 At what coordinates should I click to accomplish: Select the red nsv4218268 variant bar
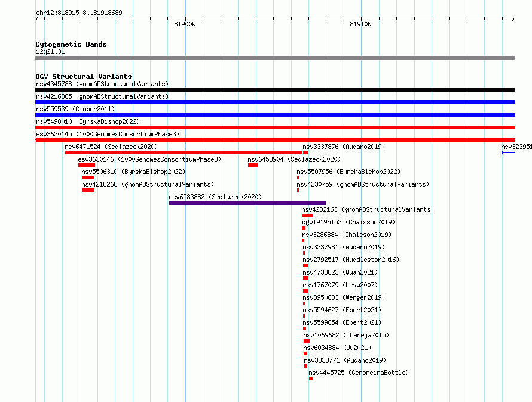(x=88, y=190)
